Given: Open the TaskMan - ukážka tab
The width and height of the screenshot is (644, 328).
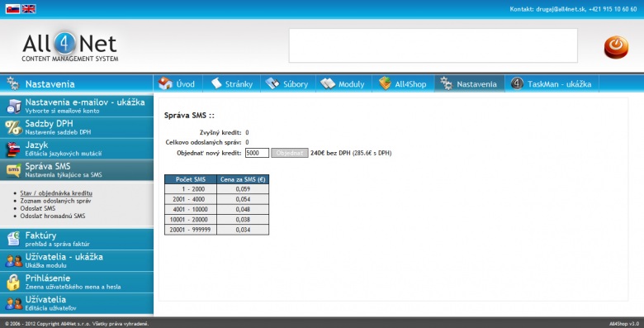Looking at the screenshot, I should [x=552, y=83].
